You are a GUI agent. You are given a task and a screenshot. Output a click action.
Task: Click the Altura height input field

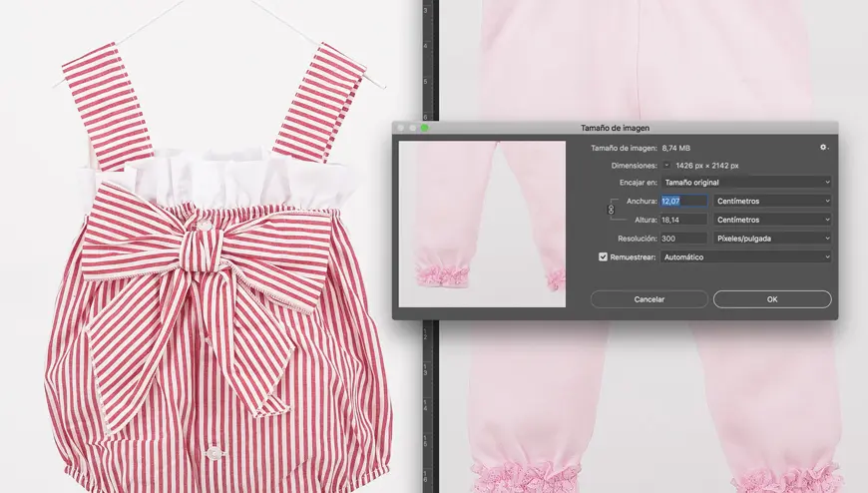pyautogui.click(x=683, y=220)
